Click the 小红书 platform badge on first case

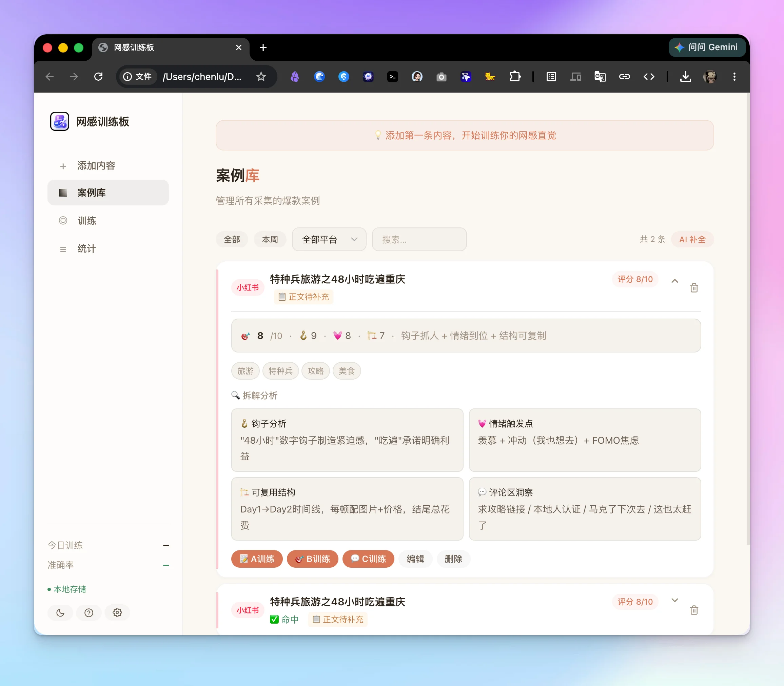click(x=248, y=287)
